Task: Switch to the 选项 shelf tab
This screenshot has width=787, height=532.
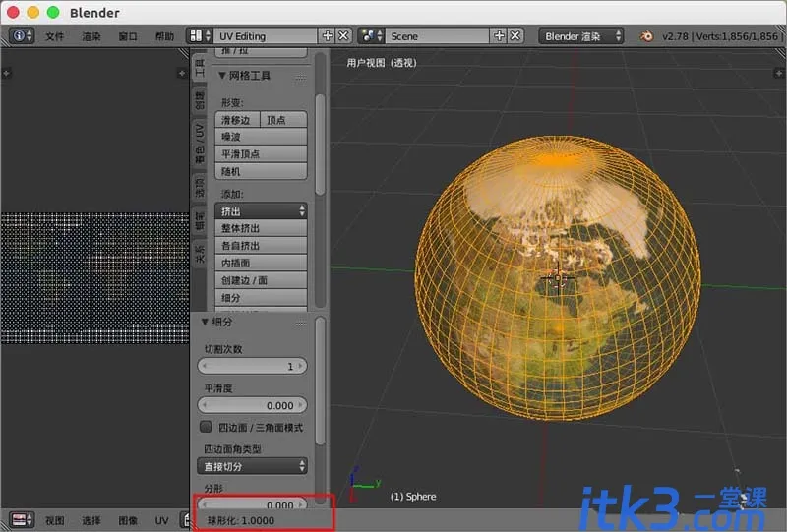Action: click(x=200, y=187)
